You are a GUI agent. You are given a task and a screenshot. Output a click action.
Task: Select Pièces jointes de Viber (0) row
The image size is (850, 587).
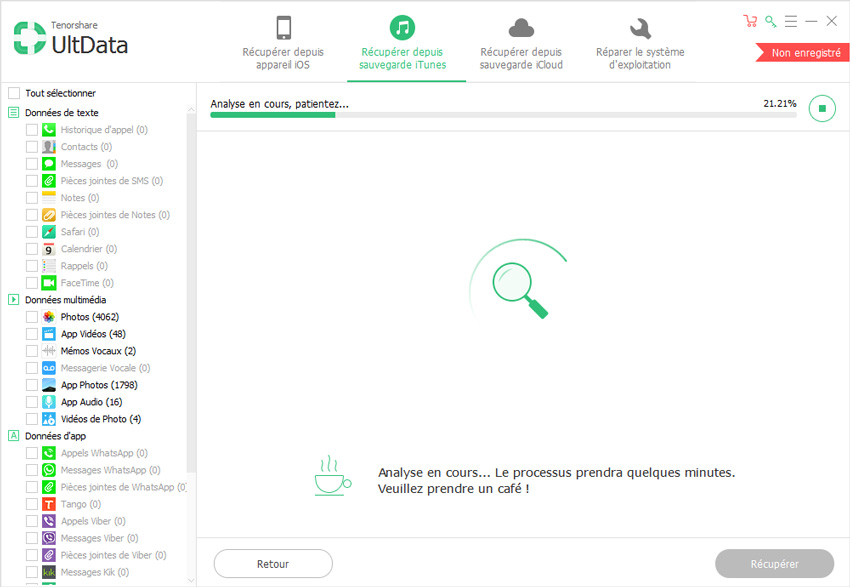click(x=96, y=555)
